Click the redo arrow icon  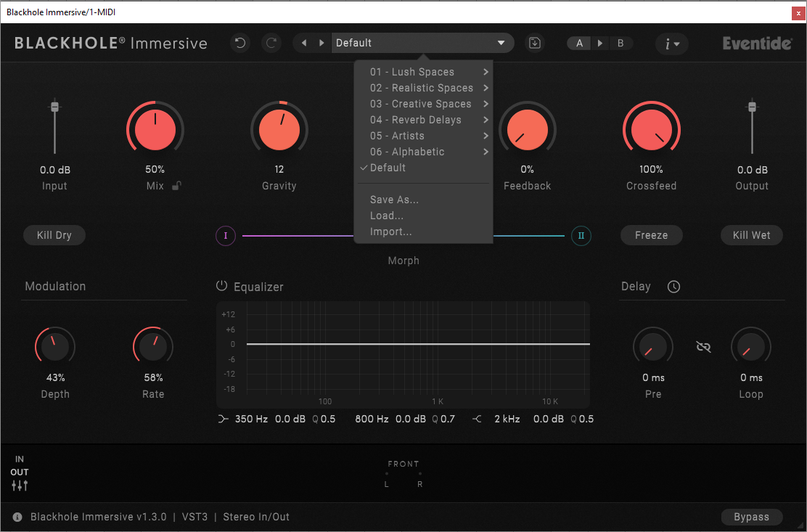pyautogui.click(x=271, y=43)
